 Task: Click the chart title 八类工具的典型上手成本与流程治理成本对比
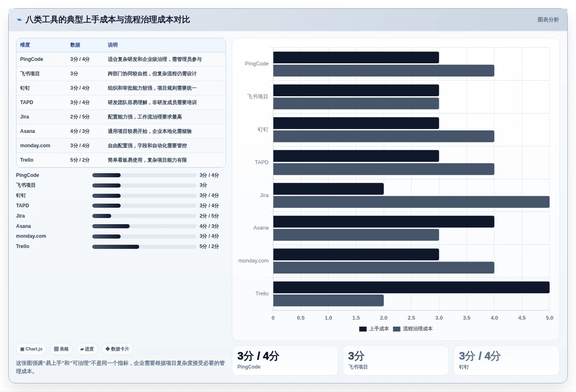tap(108, 20)
